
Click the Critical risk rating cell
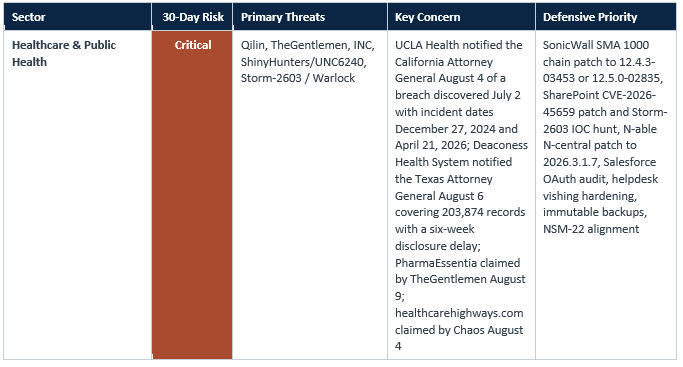point(193,195)
